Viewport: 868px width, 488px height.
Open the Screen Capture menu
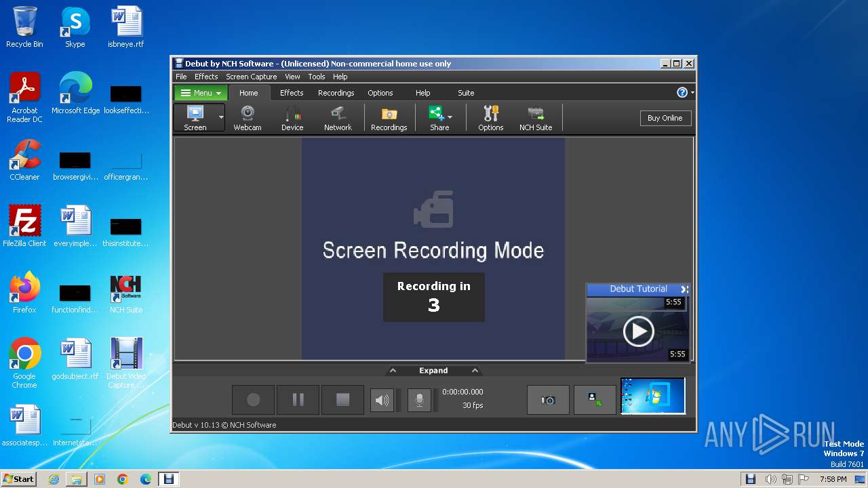coord(252,77)
